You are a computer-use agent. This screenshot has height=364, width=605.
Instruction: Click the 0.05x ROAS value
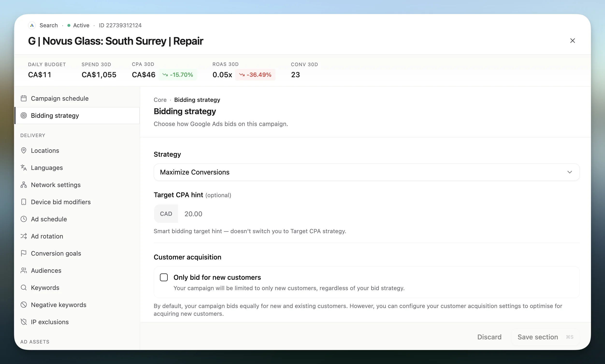[x=222, y=75]
